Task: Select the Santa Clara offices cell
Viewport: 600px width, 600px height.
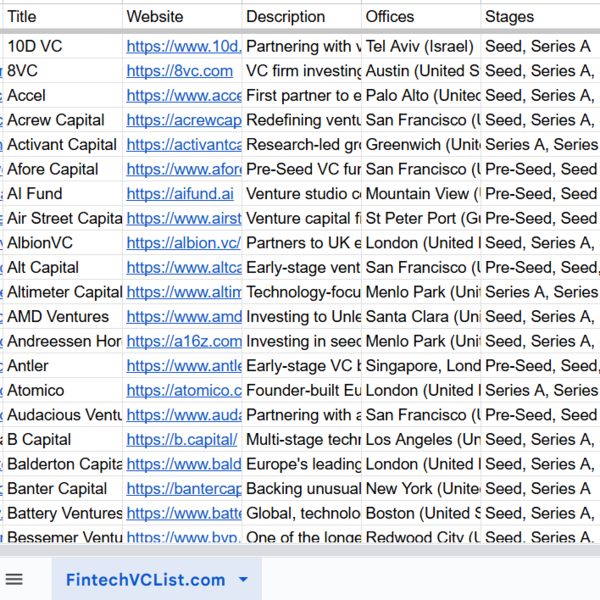Action: click(421, 317)
